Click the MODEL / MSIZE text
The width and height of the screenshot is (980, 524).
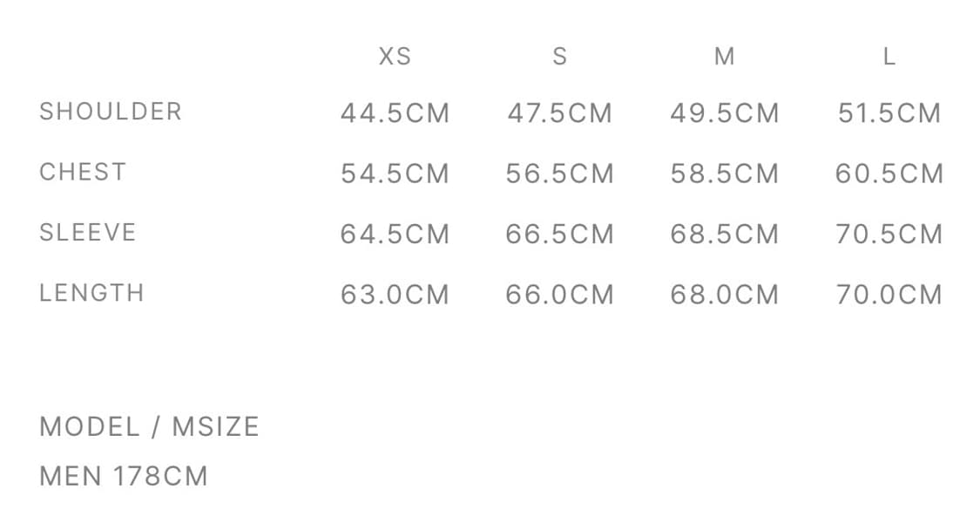pyautogui.click(x=149, y=426)
